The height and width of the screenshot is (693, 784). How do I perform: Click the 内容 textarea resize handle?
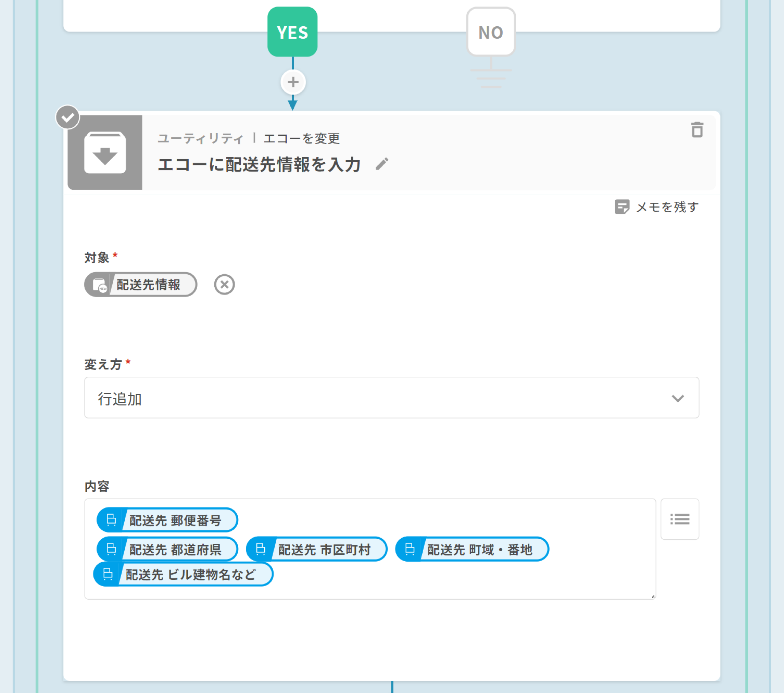point(653,596)
